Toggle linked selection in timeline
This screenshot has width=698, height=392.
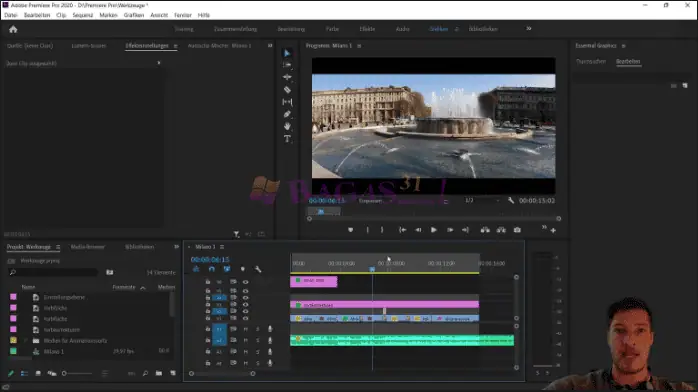coord(227,269)
